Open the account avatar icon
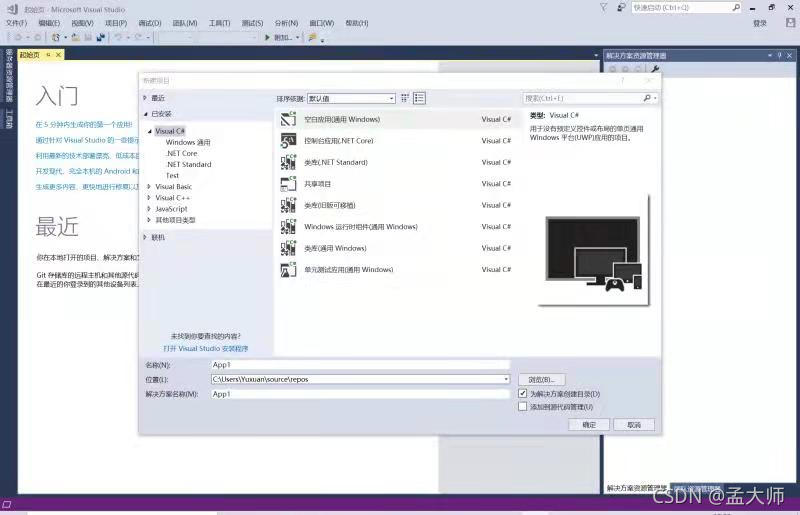Image resolution: width=800 pixels, height=515 pixels. tap(790, 23)
